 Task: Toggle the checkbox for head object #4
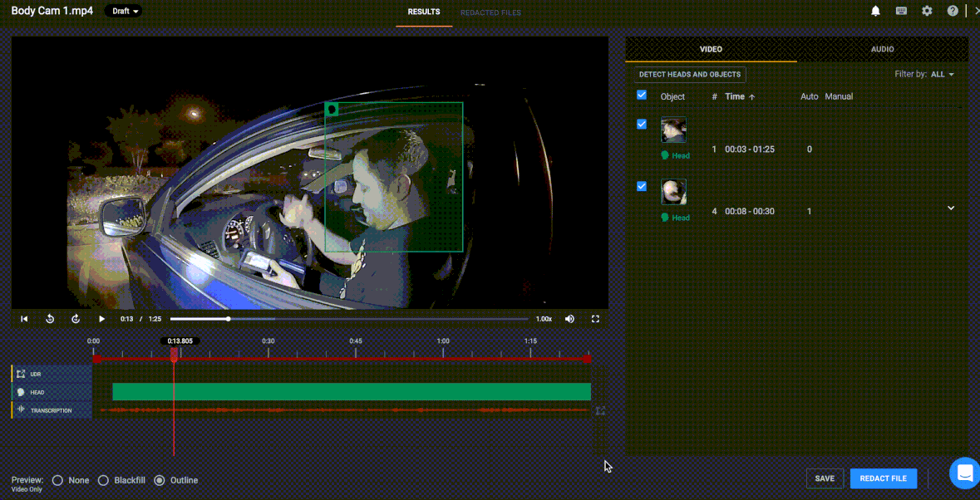click(641, 186)
